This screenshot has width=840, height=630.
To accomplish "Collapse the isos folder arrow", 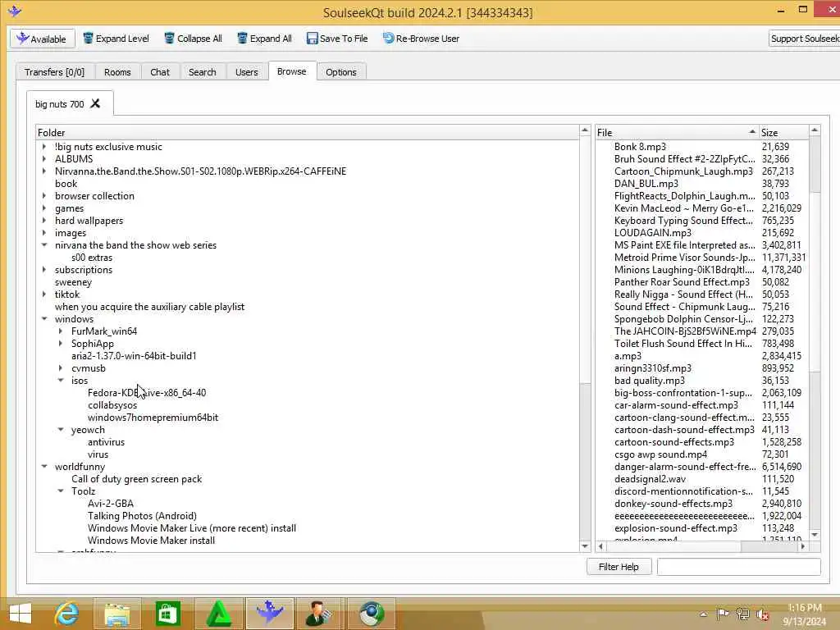I will (x=61, y=381).
